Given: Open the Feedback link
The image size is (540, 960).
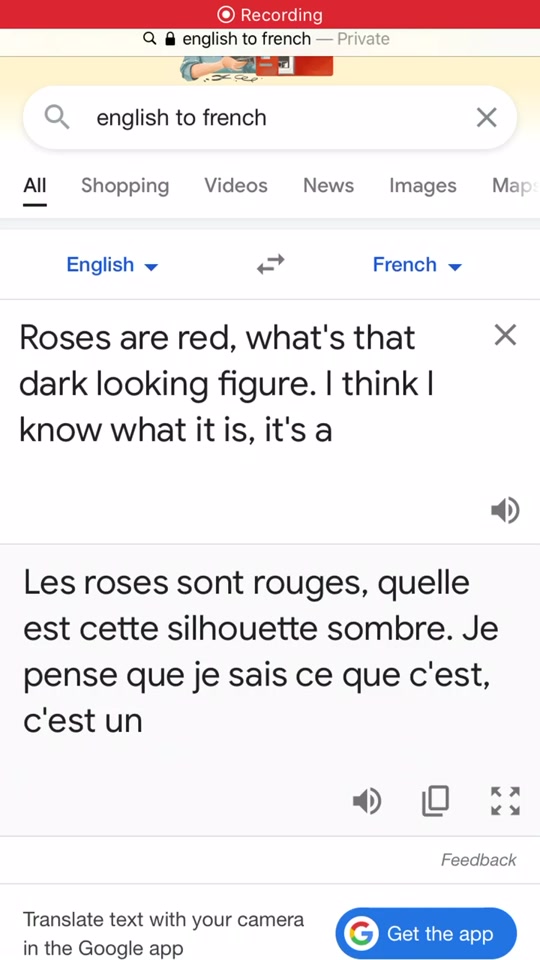Looking at the screenshot, I should (478, 860).
